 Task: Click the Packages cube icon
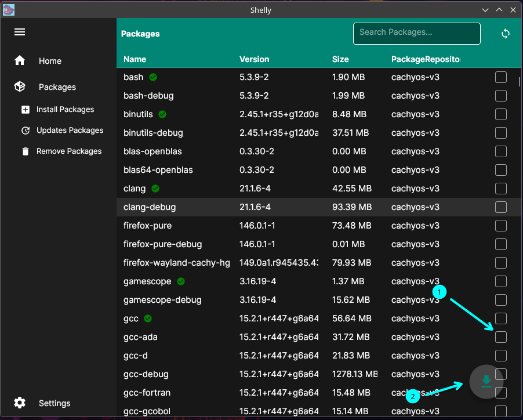[20, 87]
